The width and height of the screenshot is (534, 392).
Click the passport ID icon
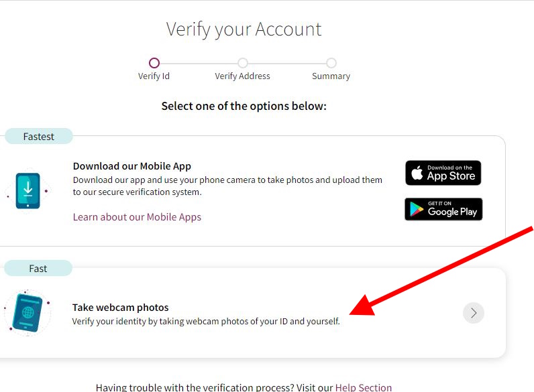point(28,313)
